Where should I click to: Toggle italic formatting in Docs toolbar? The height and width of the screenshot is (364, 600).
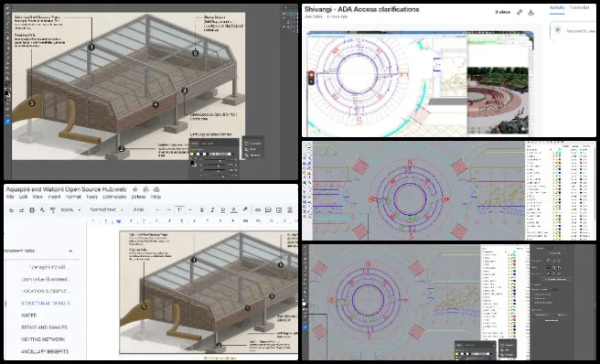click(x=212, y=209)
